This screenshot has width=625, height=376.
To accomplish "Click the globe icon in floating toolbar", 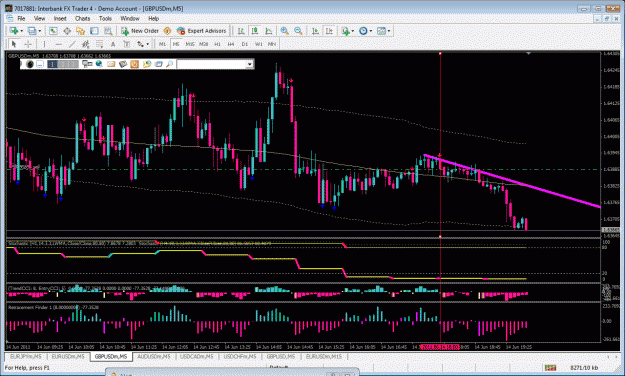I will 99,64.
